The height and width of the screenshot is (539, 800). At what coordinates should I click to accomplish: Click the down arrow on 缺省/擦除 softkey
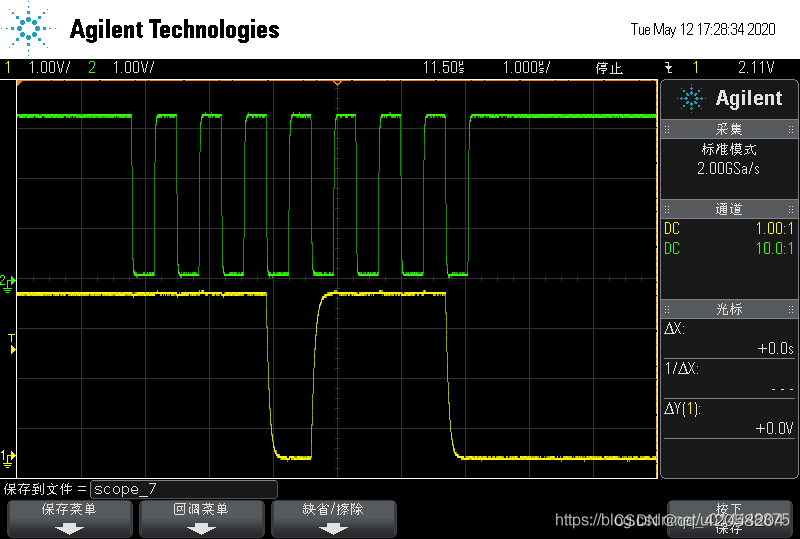click(334, 529)
